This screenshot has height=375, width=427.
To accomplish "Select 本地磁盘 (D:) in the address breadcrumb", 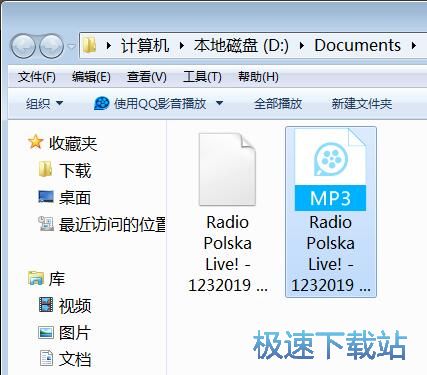I will tap(241, 45).
